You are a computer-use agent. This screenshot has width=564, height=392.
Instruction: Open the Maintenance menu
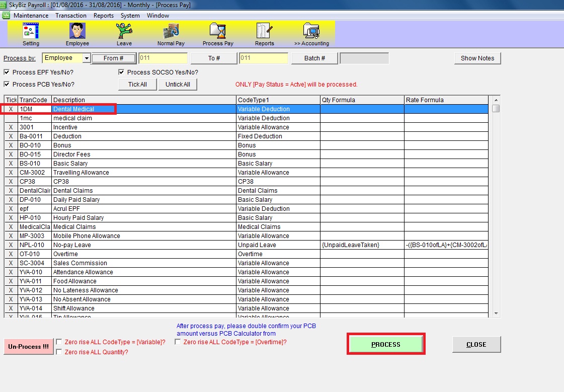31,15
